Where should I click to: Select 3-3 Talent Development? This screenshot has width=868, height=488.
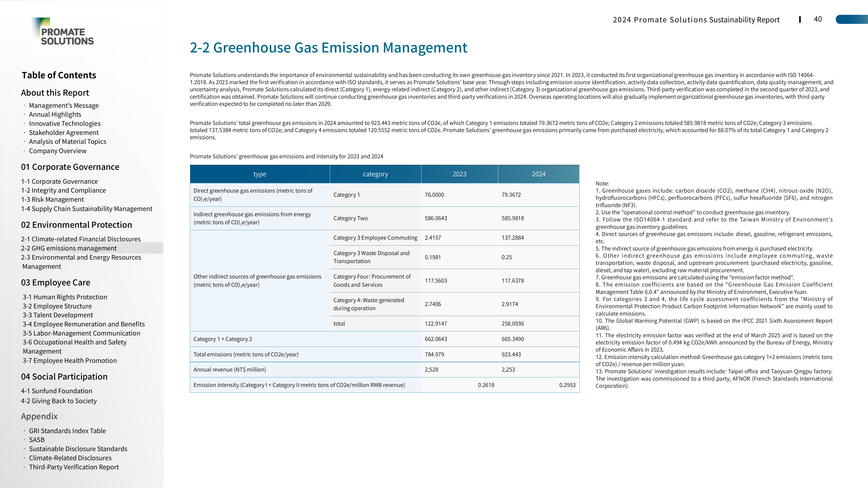58,315
